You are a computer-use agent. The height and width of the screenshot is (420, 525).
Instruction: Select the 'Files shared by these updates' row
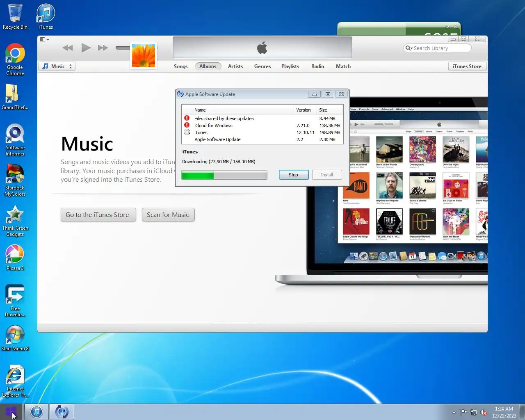[262, 119]
